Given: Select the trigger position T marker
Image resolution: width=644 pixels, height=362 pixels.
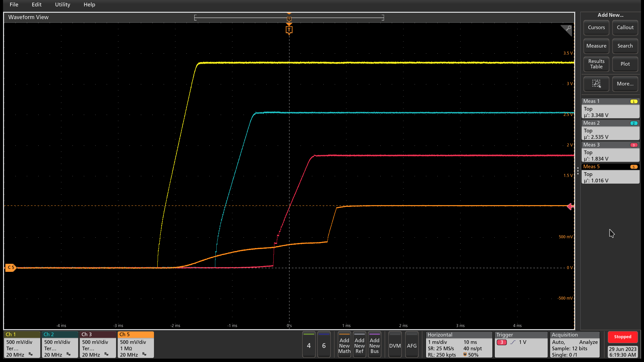Looking at the screenshot, I should (289, 30).
